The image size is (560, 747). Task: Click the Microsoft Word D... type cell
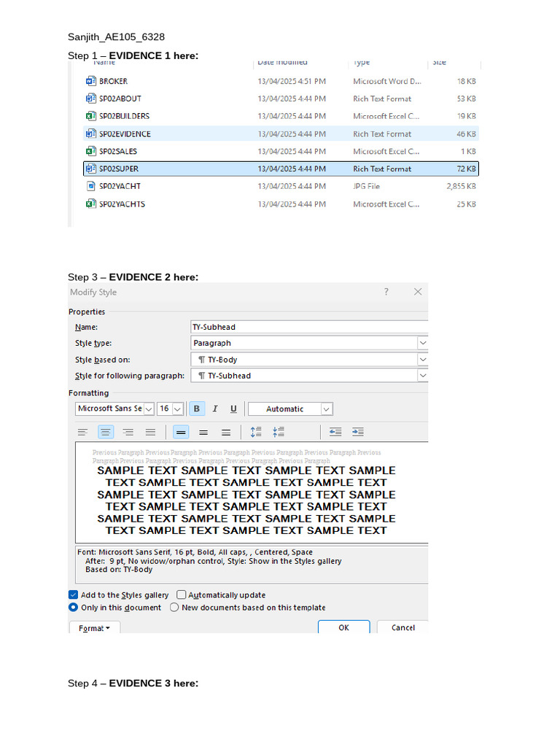pyautogui.click(x=387, y=81)
